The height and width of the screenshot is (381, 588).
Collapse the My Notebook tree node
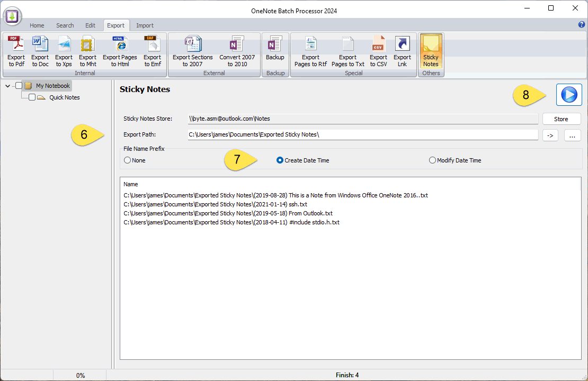point(7,86)
